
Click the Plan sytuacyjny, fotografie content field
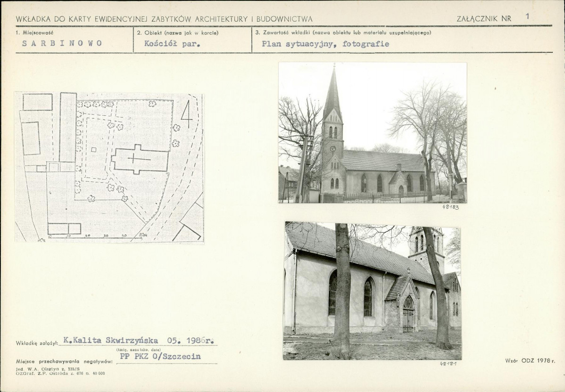(x=325, y=44)
